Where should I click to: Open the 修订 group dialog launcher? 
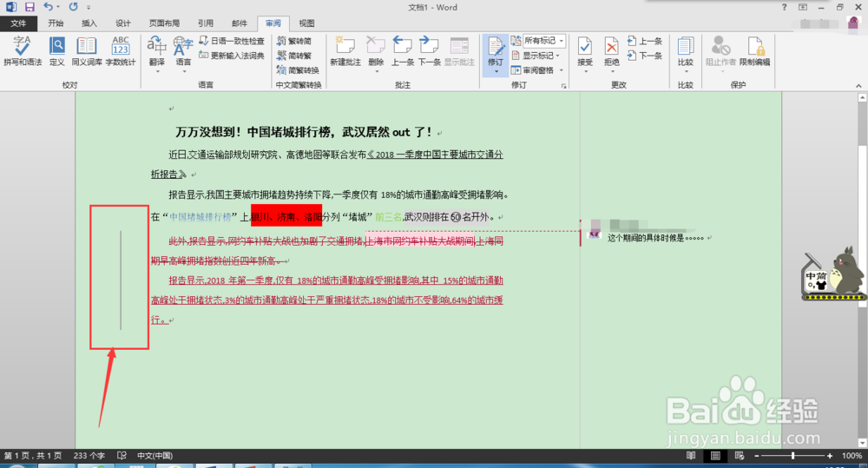(563, 86)
